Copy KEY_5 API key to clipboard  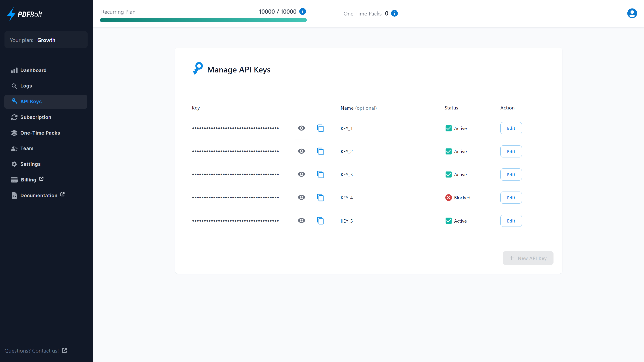coord(320,220)
